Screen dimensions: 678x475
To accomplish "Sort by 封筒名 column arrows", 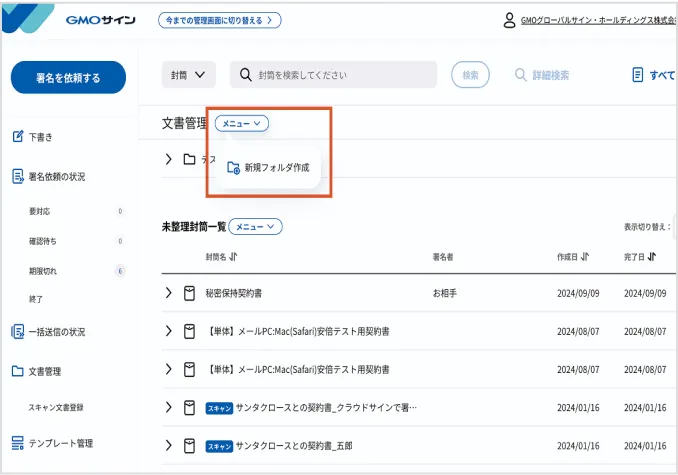I will coord(233,257).
